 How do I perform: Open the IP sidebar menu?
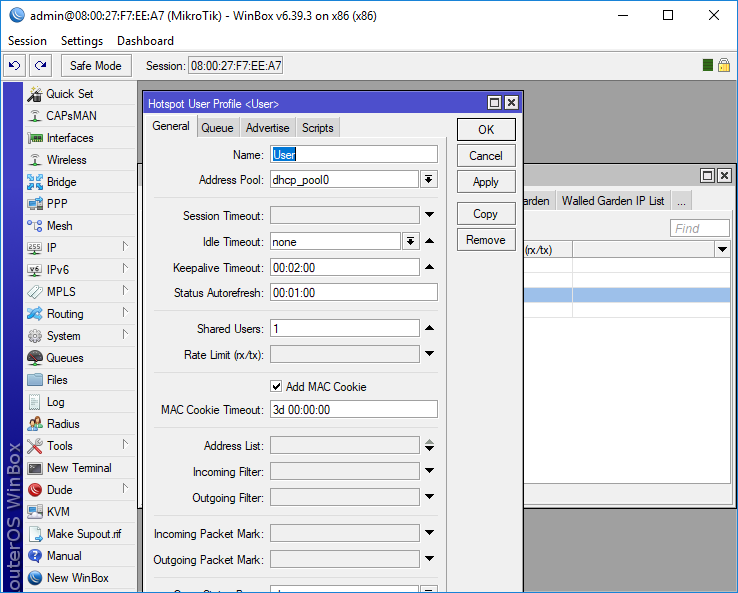tap(80, 248)
